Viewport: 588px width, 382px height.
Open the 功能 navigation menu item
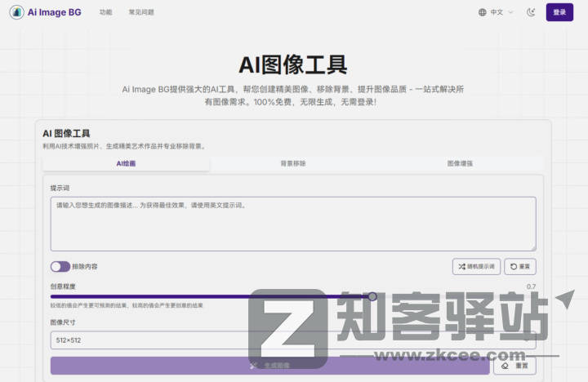pyautogui.click(x=105, y=12)
